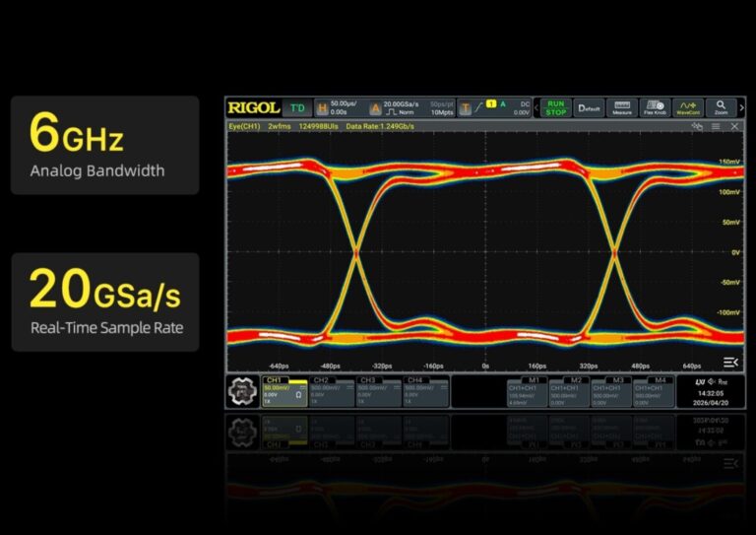Open the WaveCont tool
The width and height of the screenshot is (756, 535).
pos(688,108)
